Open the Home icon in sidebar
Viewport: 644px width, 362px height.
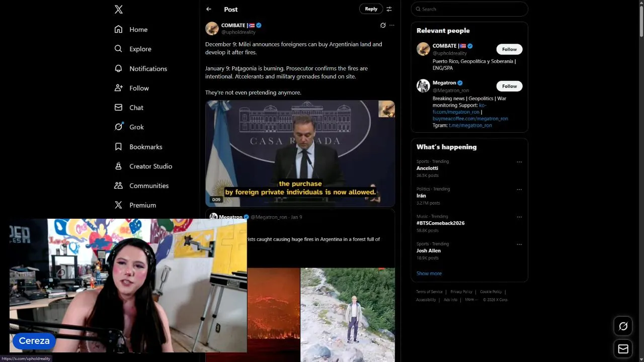[118, 29]
